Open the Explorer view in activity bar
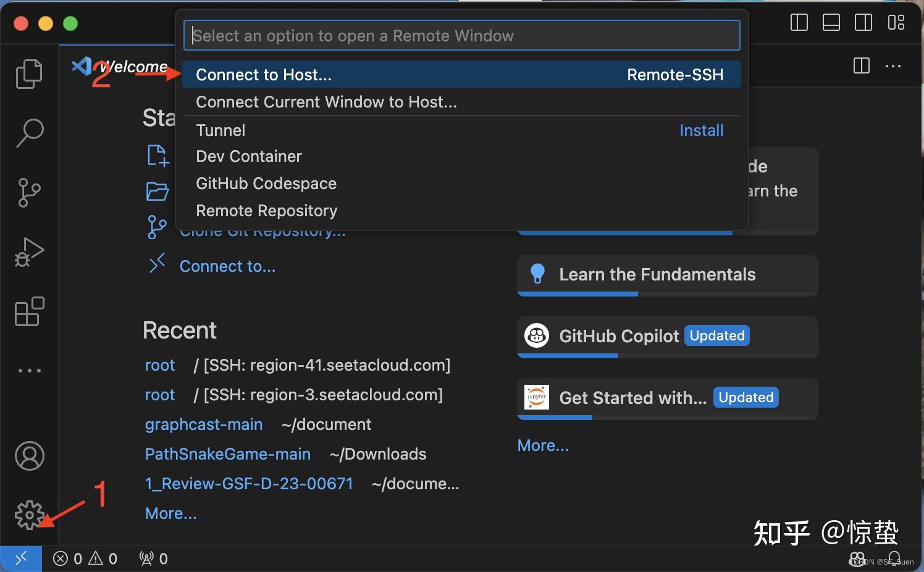 tap(29, 74)
